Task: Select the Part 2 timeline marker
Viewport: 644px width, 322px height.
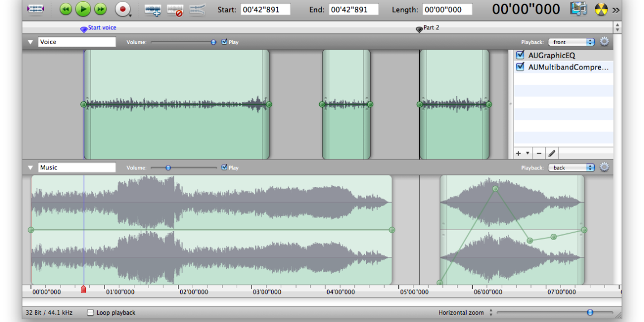Action: [419, 29]
